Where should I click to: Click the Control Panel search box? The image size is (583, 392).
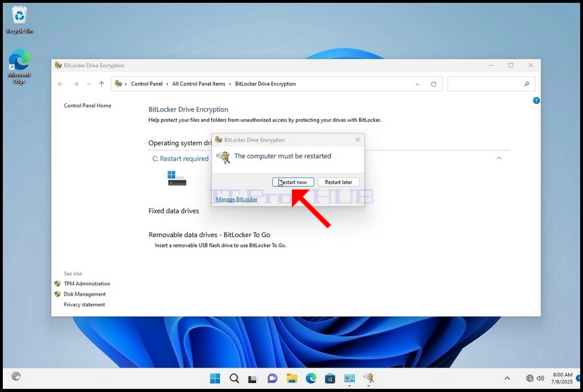point(491,84)
